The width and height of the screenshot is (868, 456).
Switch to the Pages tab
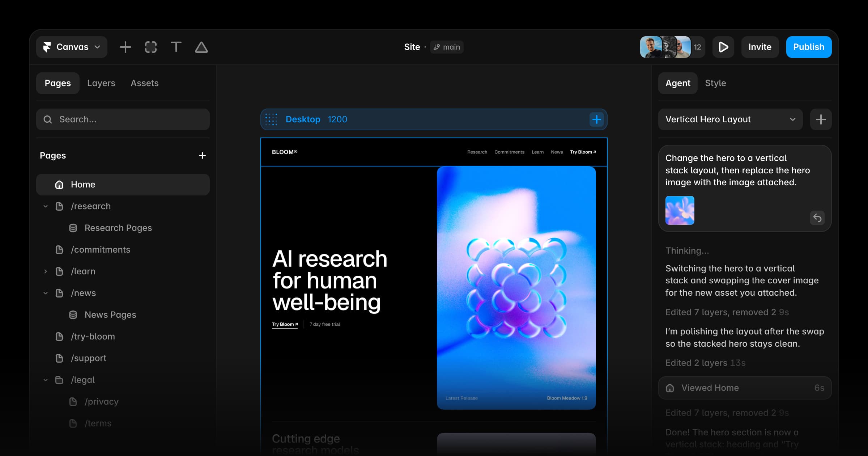[x=58, y=83]
